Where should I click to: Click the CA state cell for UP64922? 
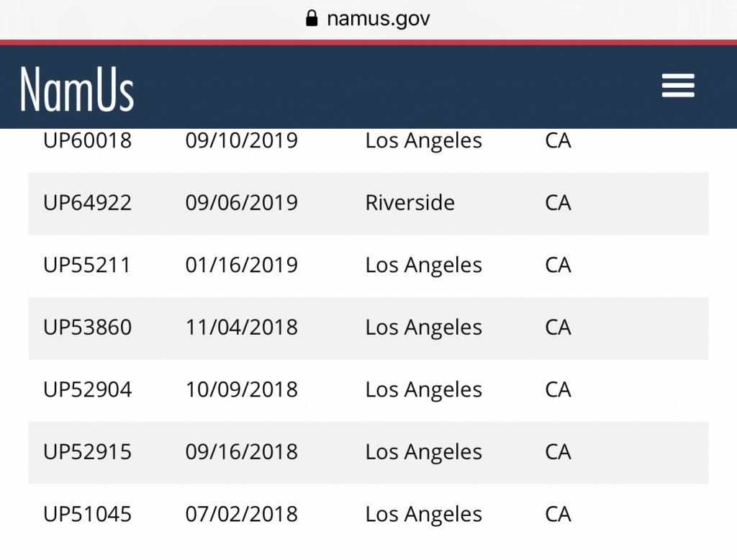(x=558, y=203)
